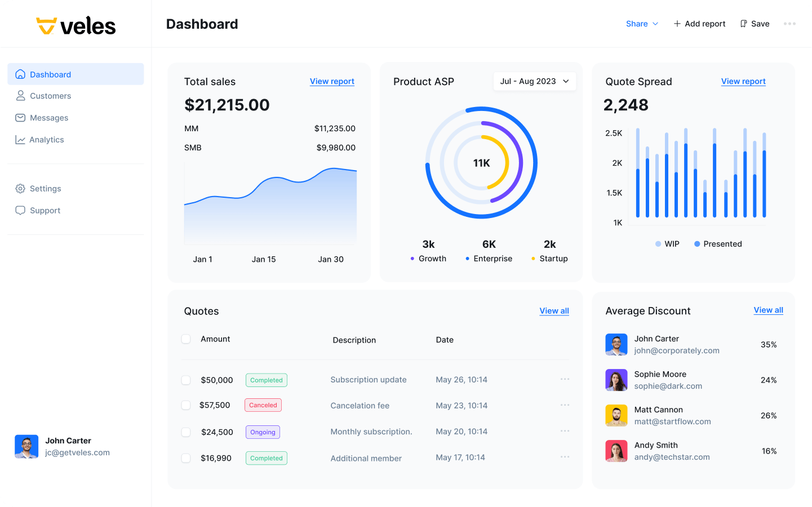
Task: Click the Veles logo at top left
Action: (x=75, y=25)
